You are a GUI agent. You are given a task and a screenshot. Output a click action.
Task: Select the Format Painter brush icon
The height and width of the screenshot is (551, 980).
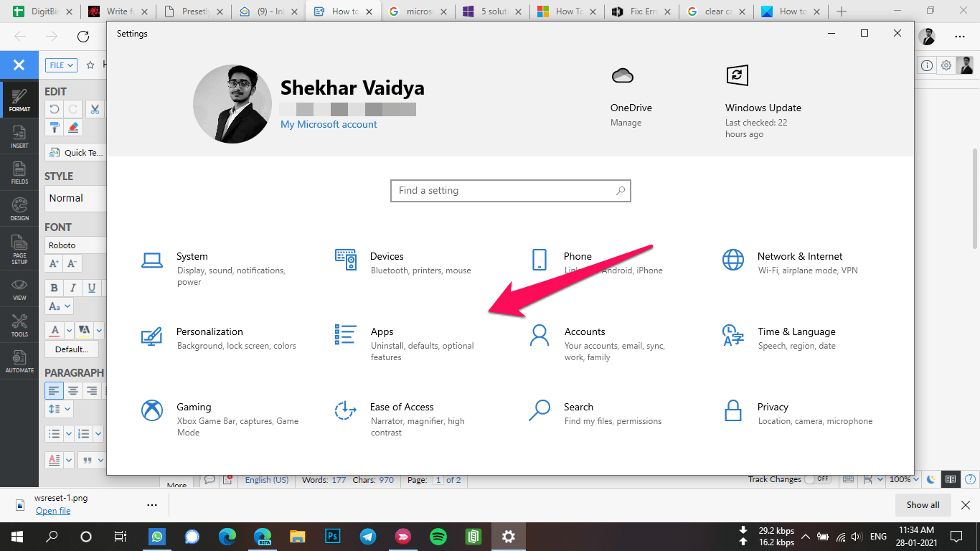[54, 128]
